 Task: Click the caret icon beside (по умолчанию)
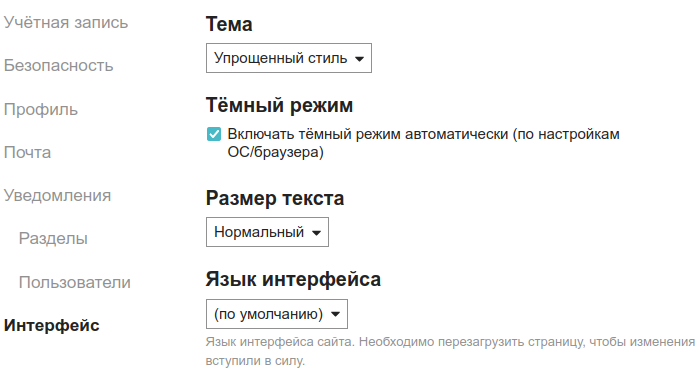[335, 314]
